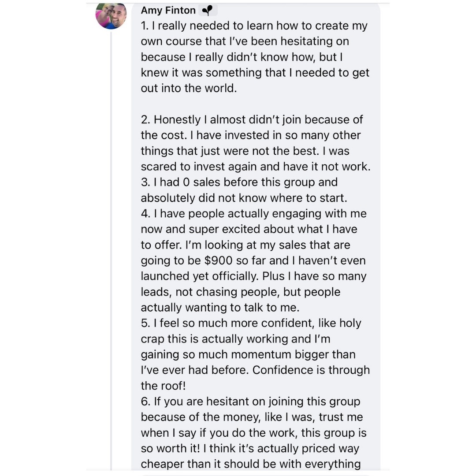Click point 6 starting "If you are hesitant"

(250, 402)
